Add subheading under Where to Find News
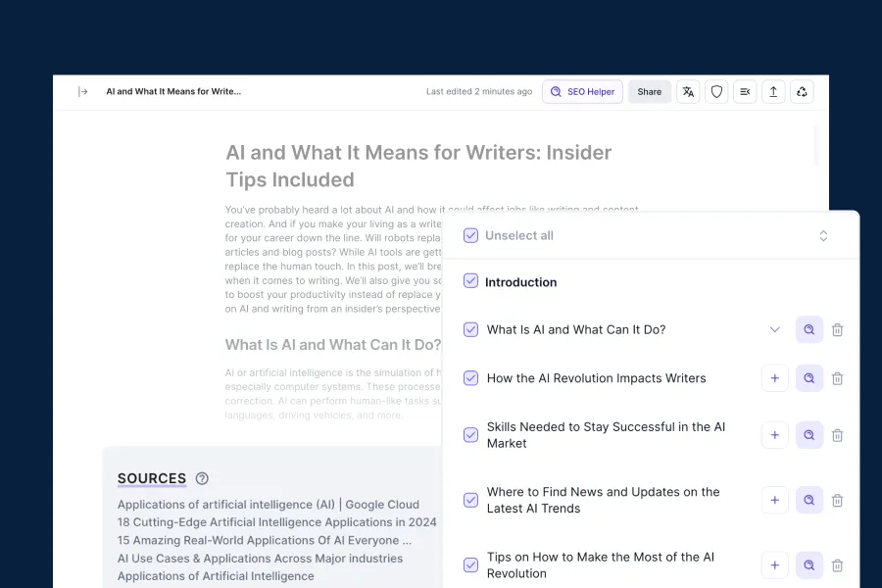Screen dimensions: 882x588 (x=774, y=500)
